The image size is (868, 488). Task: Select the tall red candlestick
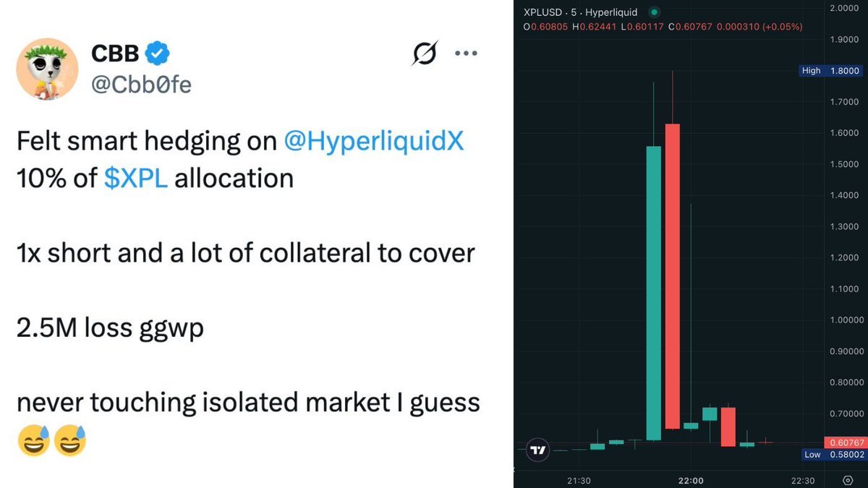click(x=673, y=276)
